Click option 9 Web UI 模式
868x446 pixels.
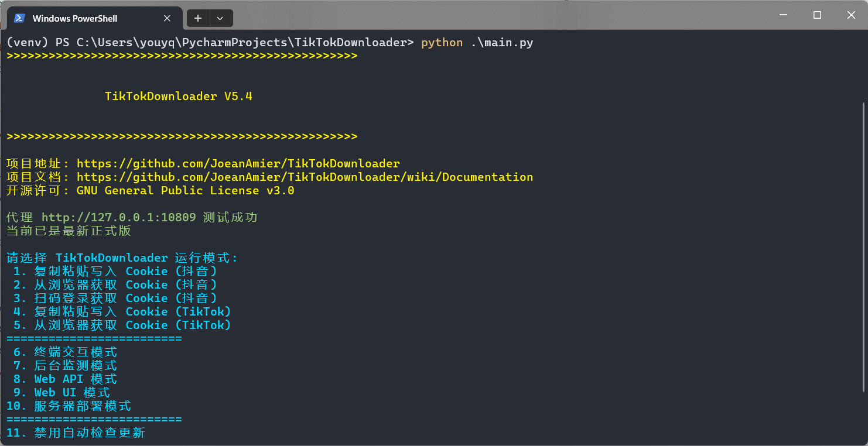(x=61, y=392)
